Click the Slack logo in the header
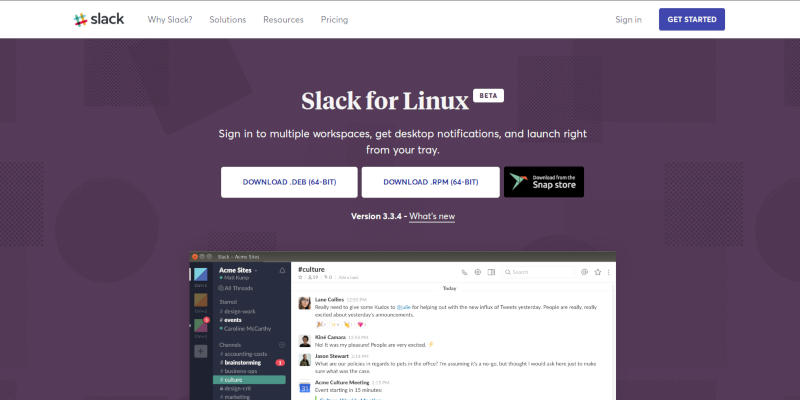 pos(99,19)
